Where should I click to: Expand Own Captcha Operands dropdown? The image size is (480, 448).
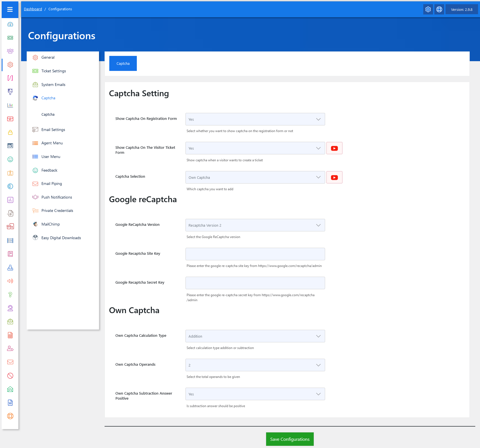(x=255, y=365)
